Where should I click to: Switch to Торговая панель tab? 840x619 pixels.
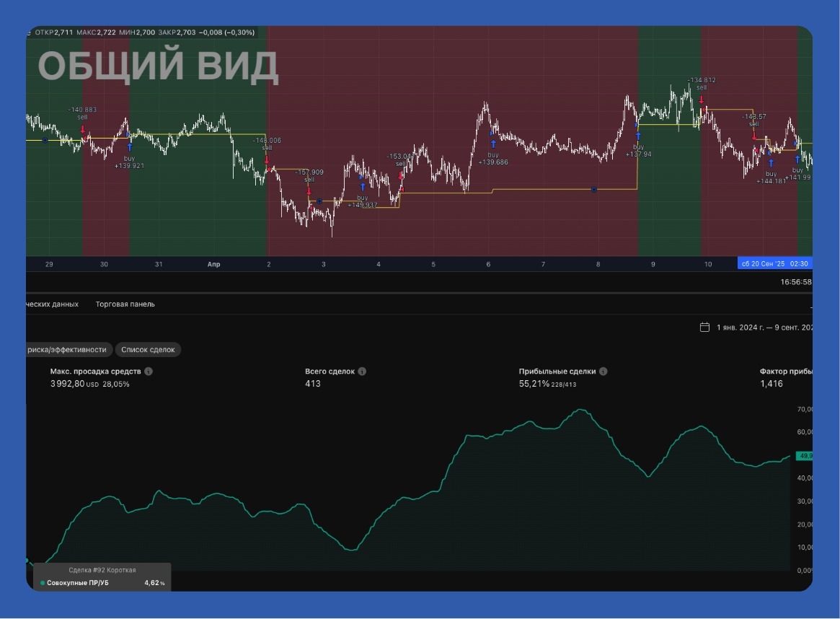[125, 304]
